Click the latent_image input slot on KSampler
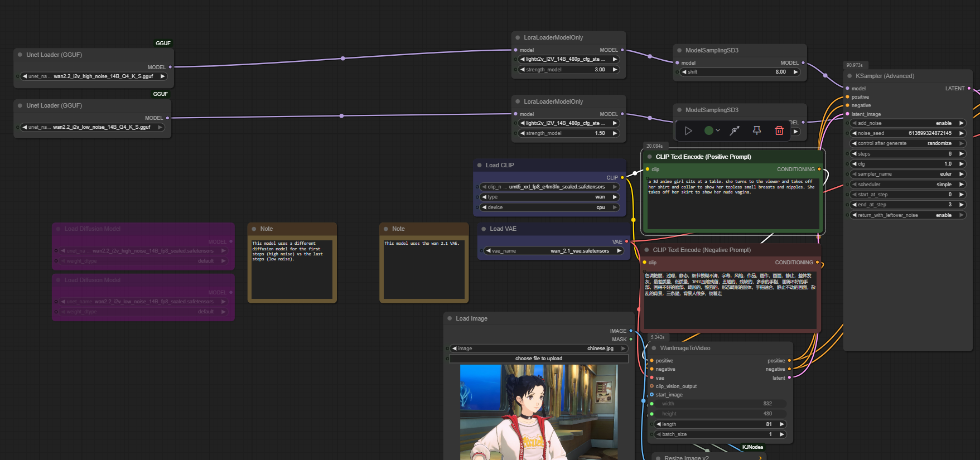980x460 pixels. pyautogui.click(x=847, y=114)
